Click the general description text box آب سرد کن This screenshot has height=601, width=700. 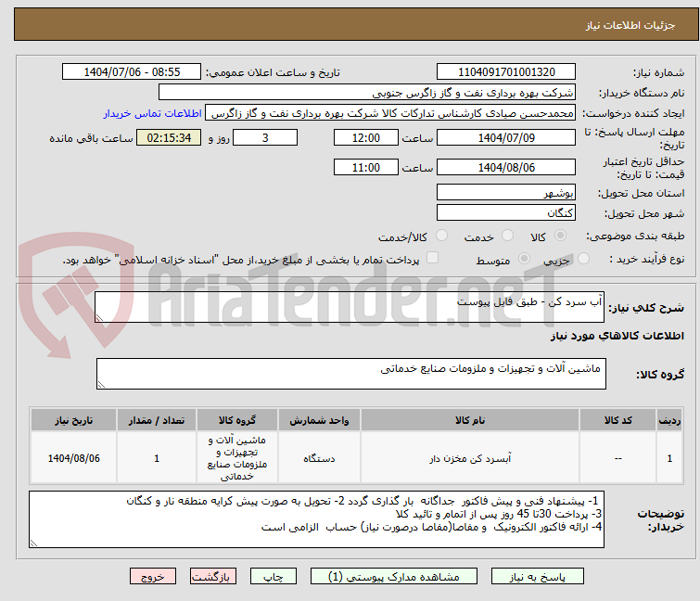point(350,307)
